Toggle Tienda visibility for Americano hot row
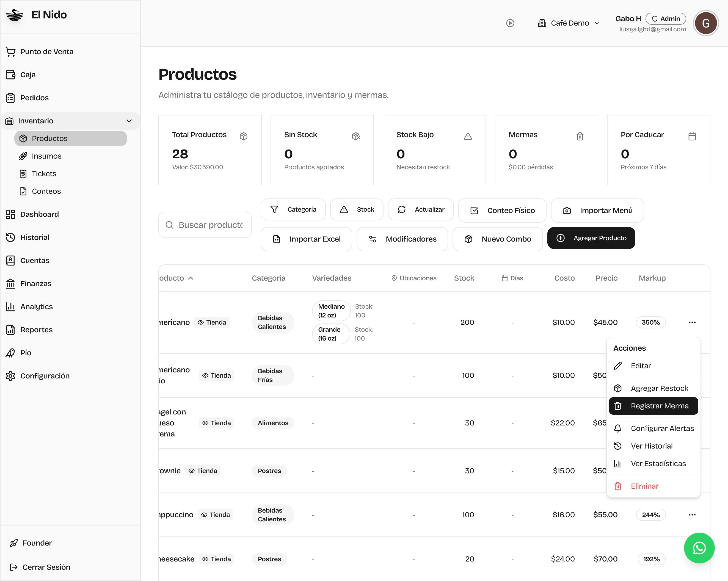Viewport: 728px width, 581px height. click(212, 322)
